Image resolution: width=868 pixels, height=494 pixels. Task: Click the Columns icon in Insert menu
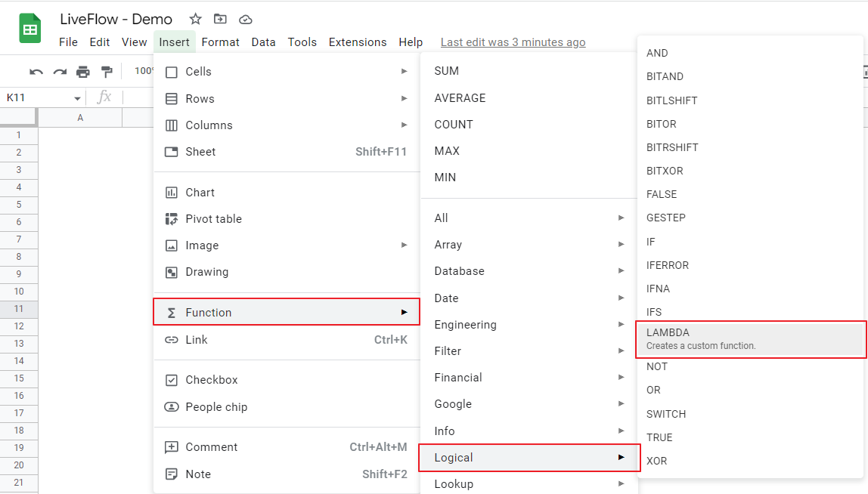pyautogui.click(x=172, y=125)
